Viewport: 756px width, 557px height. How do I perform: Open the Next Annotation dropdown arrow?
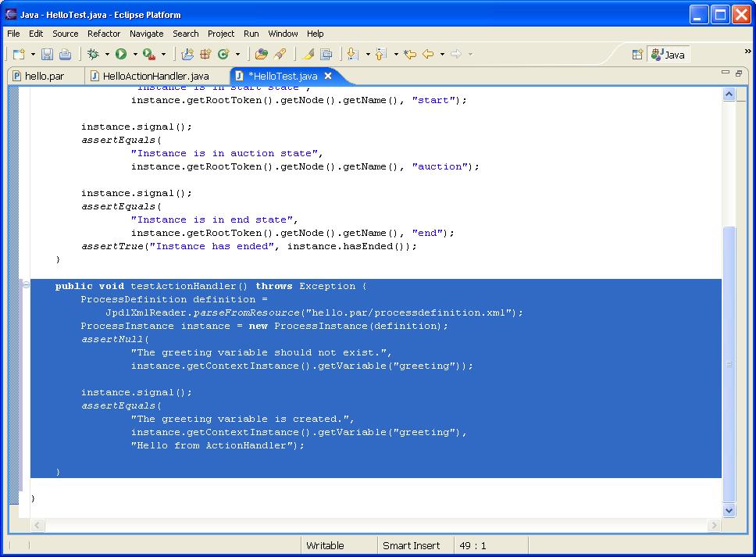(368, 54)
